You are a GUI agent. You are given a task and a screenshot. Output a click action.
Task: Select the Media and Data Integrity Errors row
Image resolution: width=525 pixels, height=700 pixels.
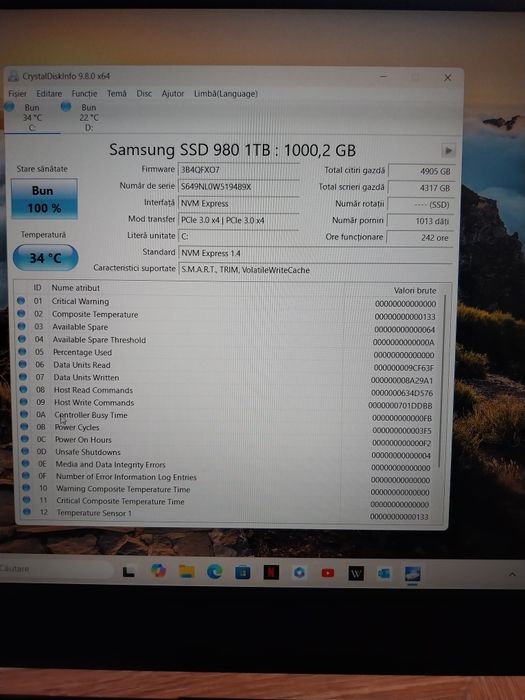click(228, 466)
